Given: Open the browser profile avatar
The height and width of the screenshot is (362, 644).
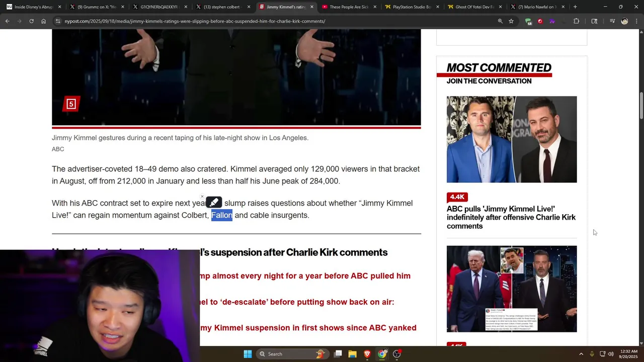Looking at the screenshot, I should tap(624, 21).
